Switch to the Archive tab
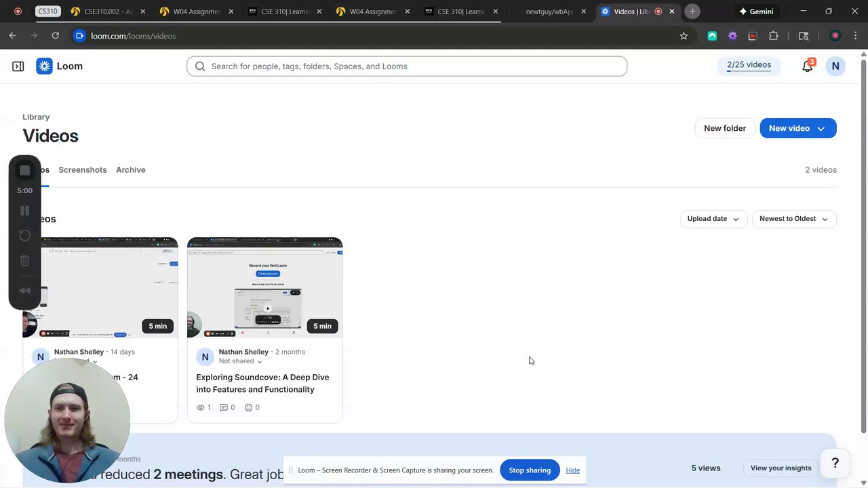 pos(131,170)
